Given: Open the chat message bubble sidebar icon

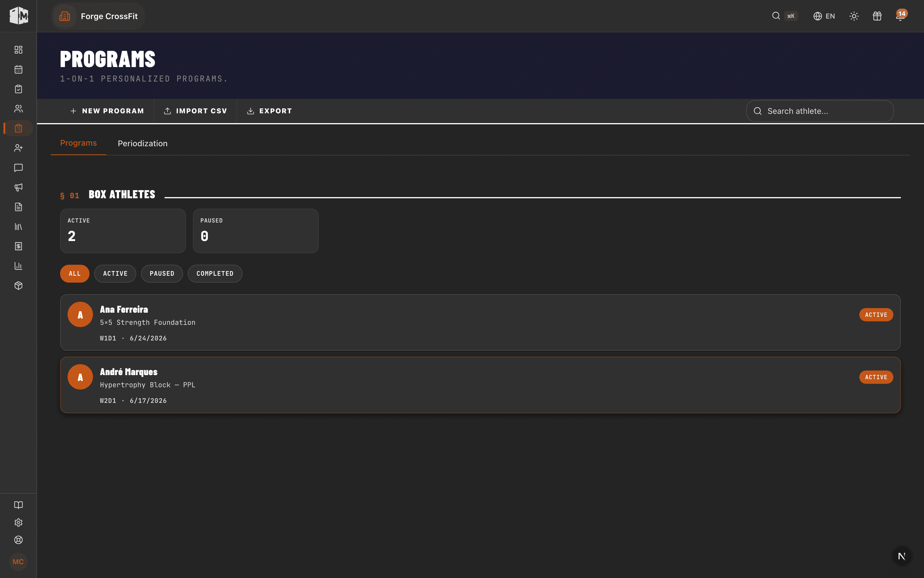Looking at the screenshot, I should pyautogui.click(x=18, y=168).
